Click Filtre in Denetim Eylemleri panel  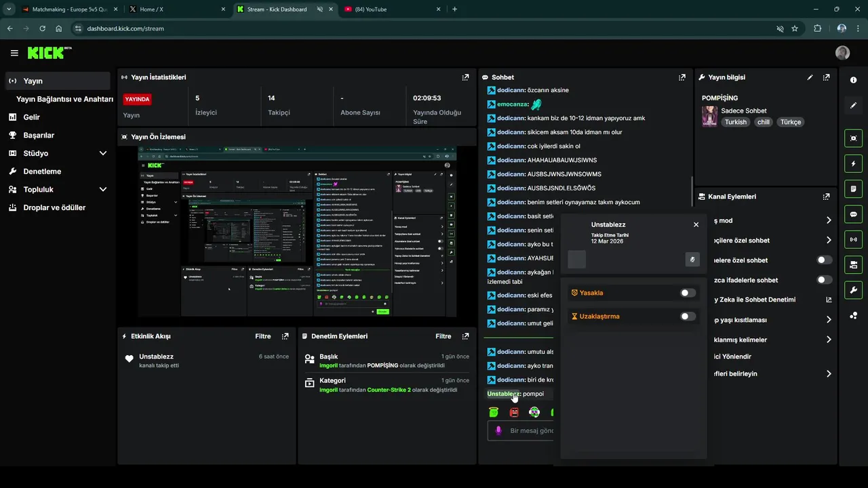pyautogui.click(x=443, y=336)
